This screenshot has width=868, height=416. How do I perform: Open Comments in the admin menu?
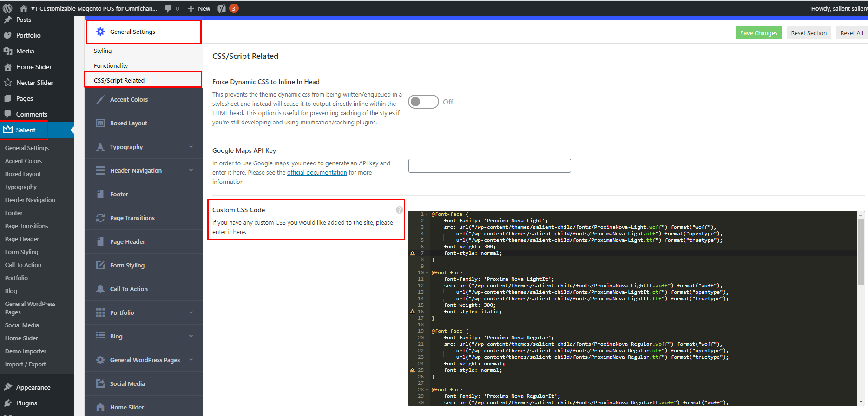[x=32, y=114]
